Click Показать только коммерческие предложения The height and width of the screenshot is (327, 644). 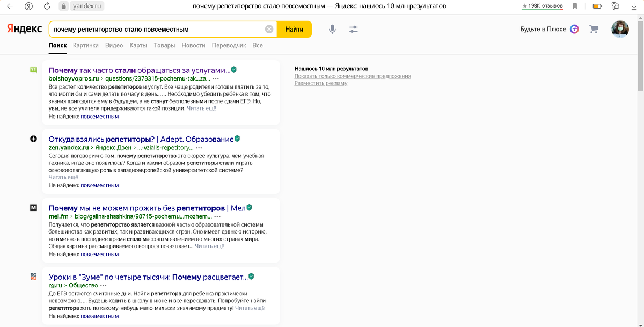click(353, 76)
